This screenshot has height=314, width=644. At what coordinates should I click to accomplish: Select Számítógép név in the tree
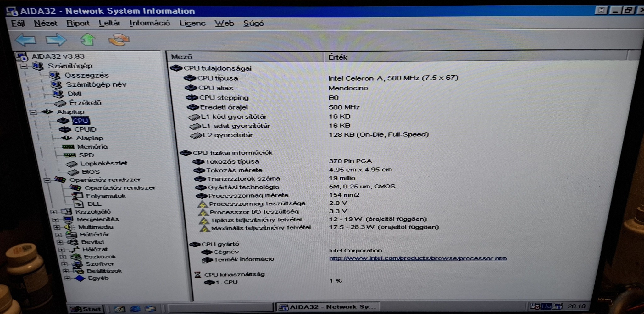click(x=96, y=84)
